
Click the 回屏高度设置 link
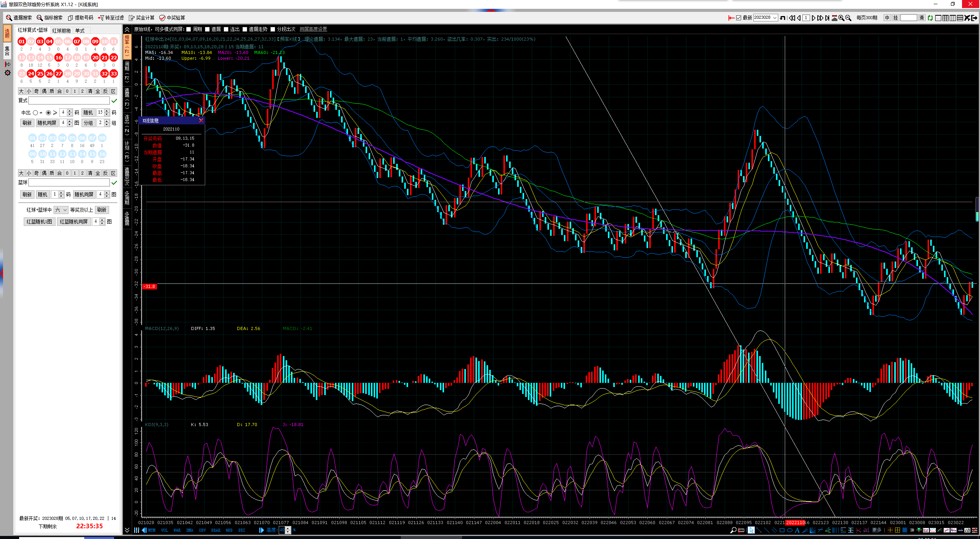coord(314,29)
